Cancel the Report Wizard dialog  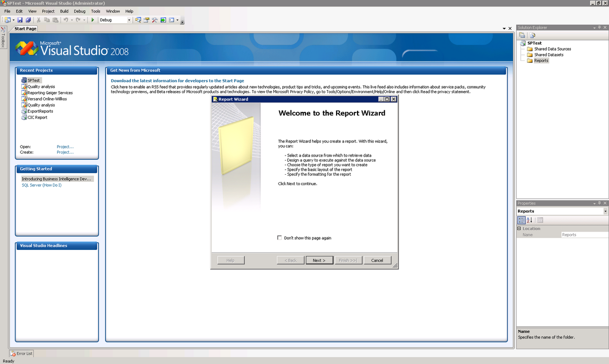377,260
